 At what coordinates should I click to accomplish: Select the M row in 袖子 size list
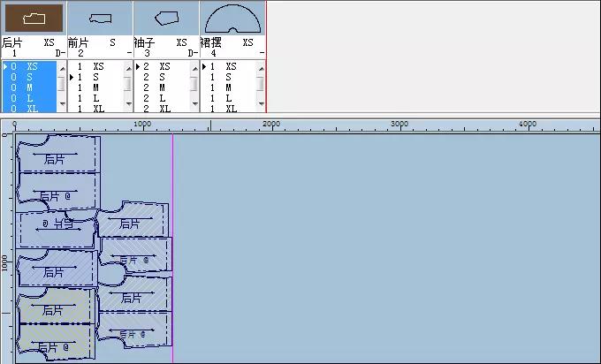click(x=162, y=87)
